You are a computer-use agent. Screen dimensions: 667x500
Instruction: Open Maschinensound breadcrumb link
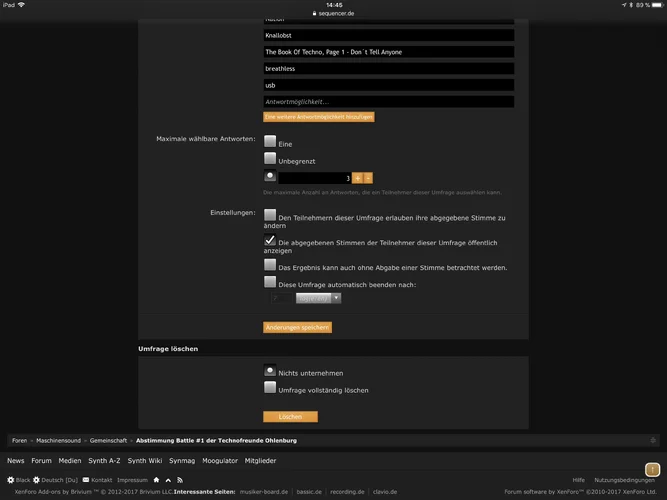(58, 440)
